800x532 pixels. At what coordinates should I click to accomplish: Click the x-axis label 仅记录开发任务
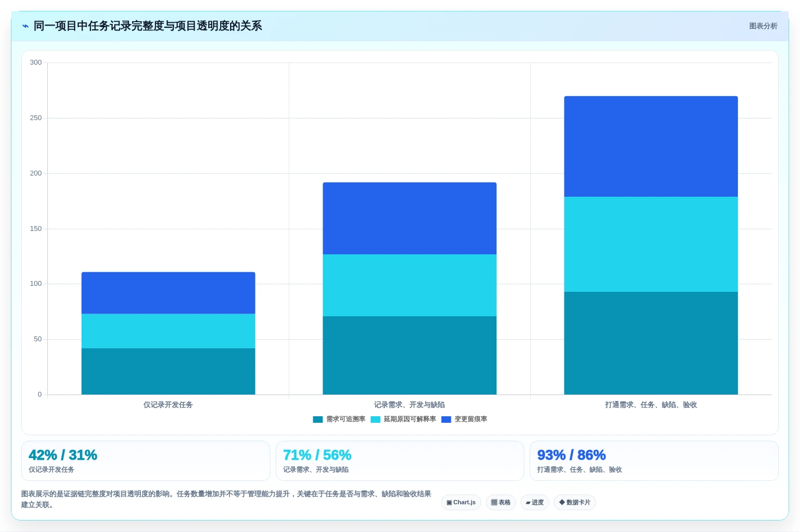pyautogui.click(x=168, y=405)
